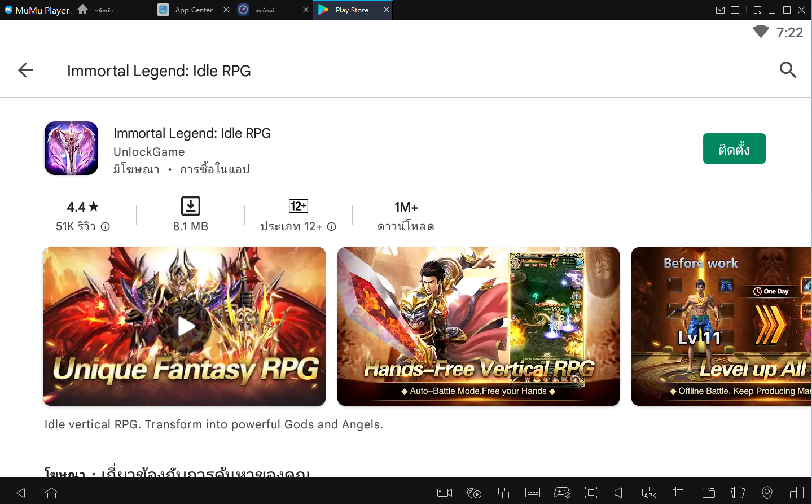This screenshot has width=812, height=504.
Task: Click Android back triangle in bottom bar
Action: pos(21,493)
